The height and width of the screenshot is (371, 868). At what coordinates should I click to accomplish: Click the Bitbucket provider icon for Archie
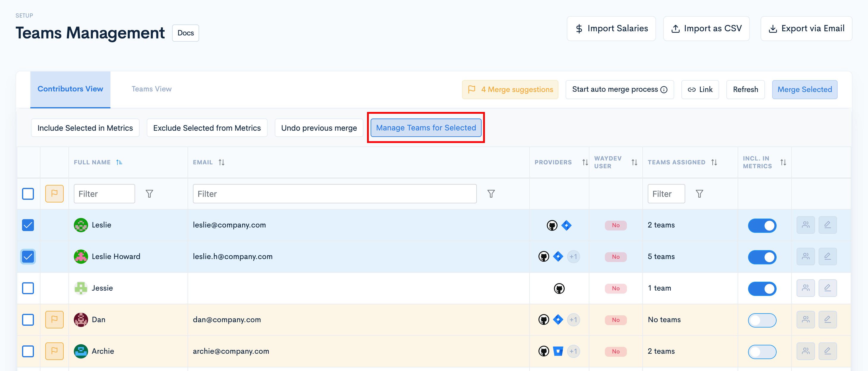pyautogui.click(x=558, y=351)
